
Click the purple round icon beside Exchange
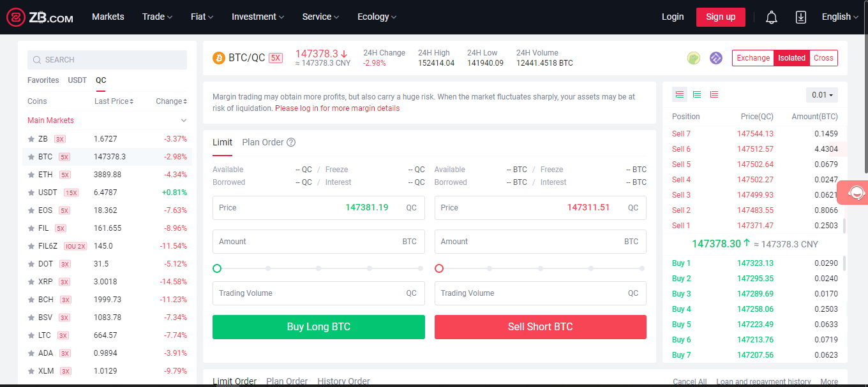pos(715,58)
